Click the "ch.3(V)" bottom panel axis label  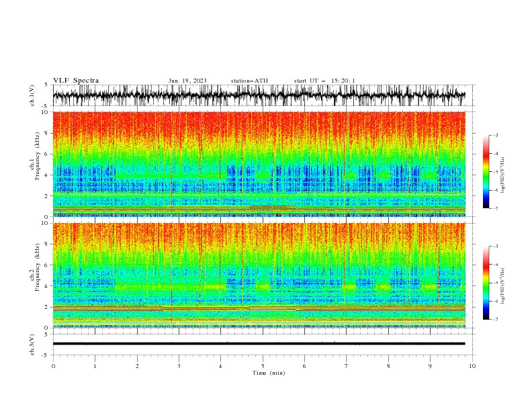pos(32,345)
